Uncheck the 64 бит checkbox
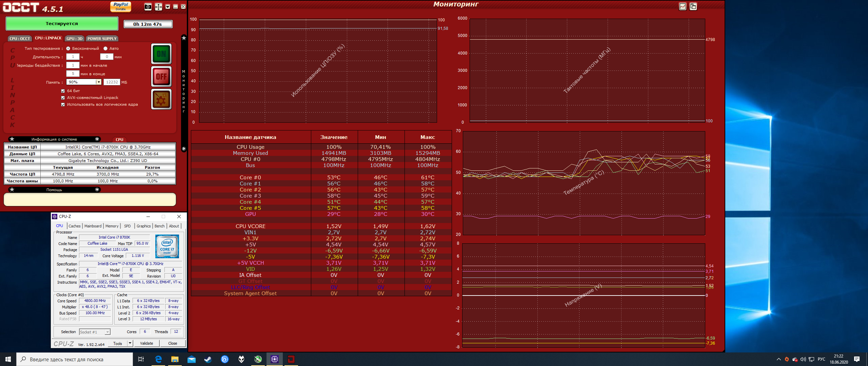Screen dimensions: 868x366 63,91
